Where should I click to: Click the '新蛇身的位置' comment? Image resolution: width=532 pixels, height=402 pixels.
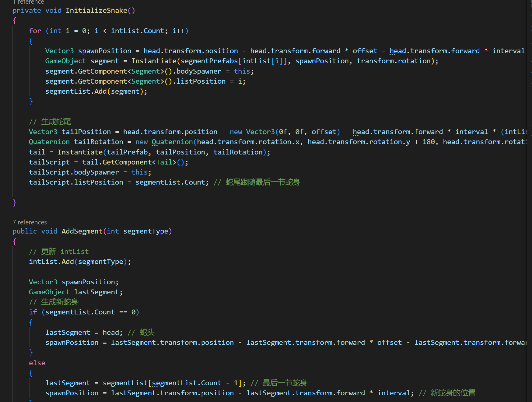453,393
